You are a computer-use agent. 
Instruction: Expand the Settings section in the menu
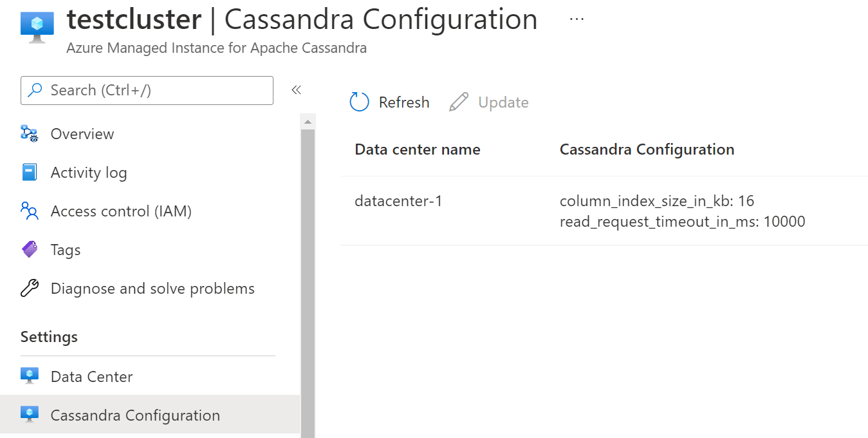(x=49, y=336)
